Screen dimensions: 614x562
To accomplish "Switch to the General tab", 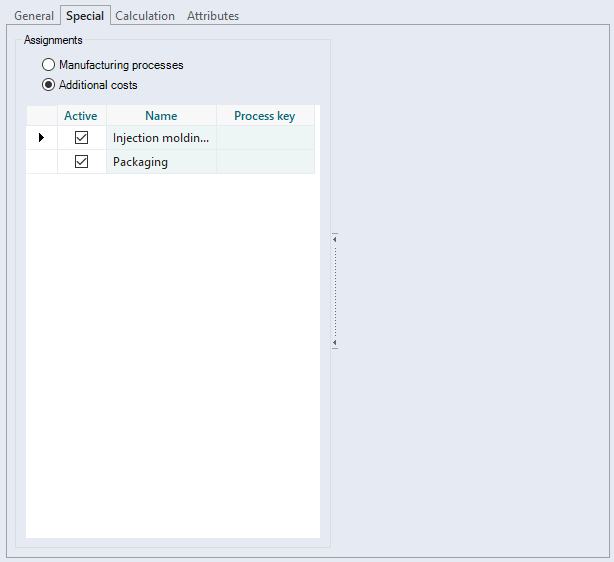I will point(34,16).
